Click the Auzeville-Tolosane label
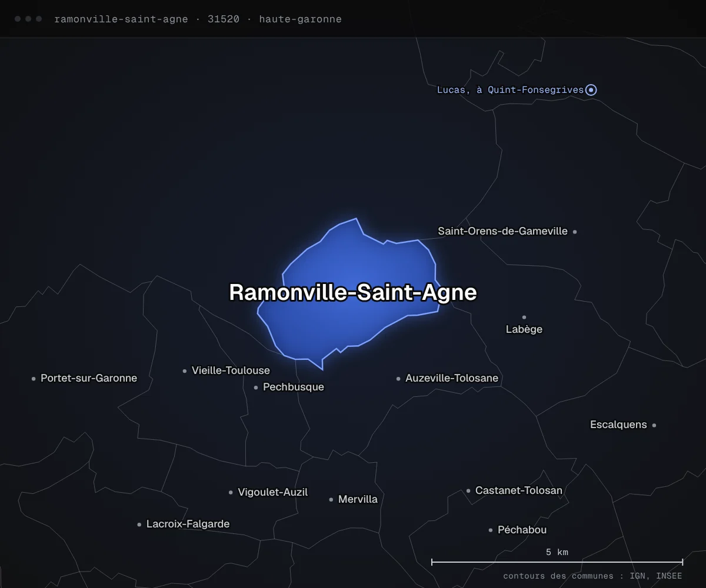This screenshot has width=706, height=588. click(x=452, y=378)
